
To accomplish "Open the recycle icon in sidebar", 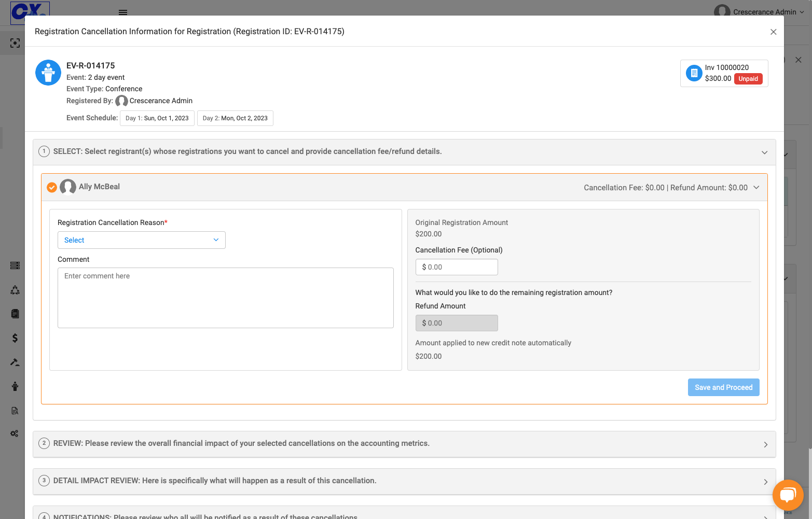I will coord(15,290).
